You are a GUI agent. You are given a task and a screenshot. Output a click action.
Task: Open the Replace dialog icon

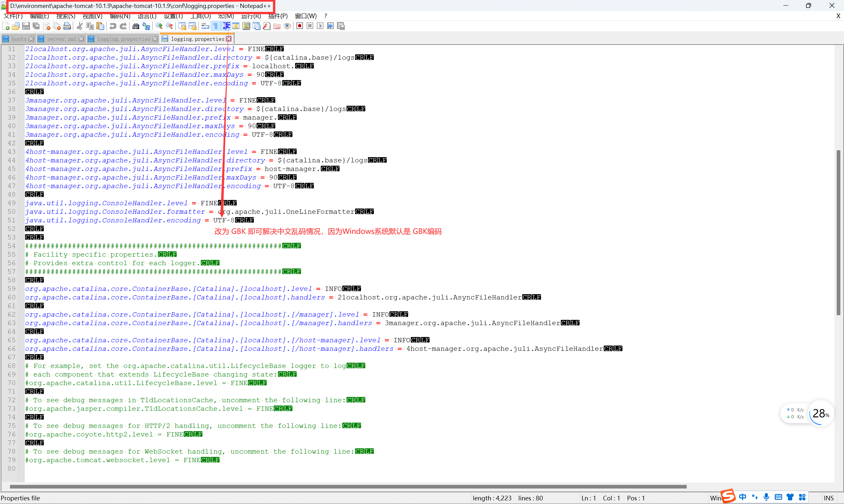(146, 26)
